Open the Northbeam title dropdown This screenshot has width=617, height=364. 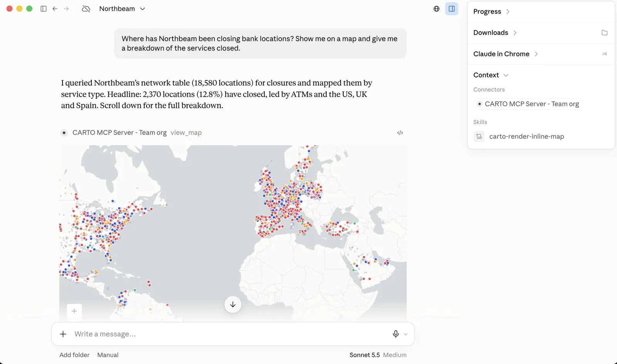pyautogui.click(x=122, y=9)
